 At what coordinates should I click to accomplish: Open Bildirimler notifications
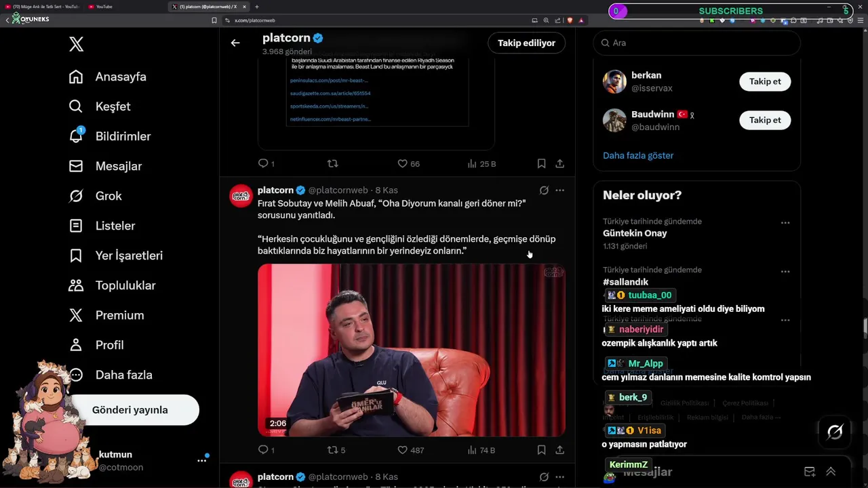110,136
